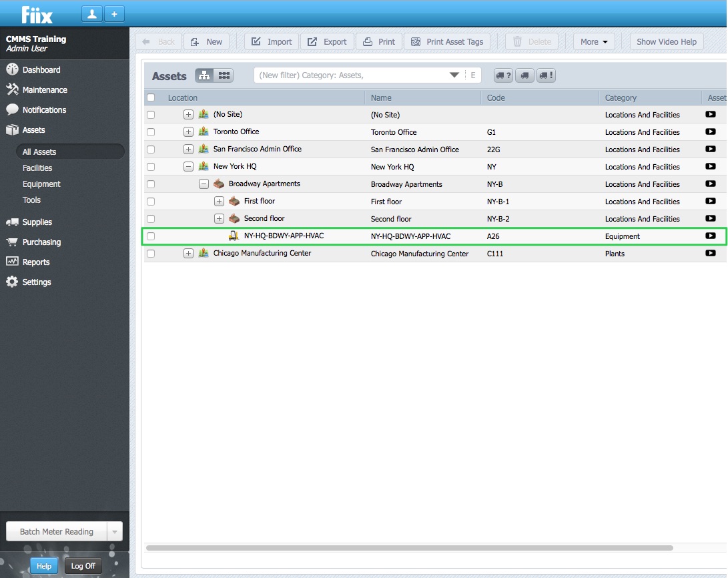
Task: Check the NY-HQ-BDWY-APP-HVAC row checkbox
Action: point(151,236)
